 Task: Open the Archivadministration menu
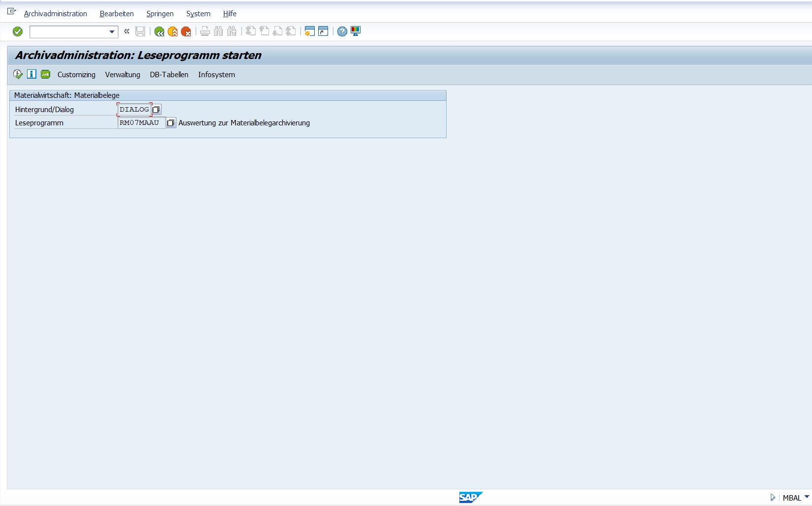tap(56, 14)
